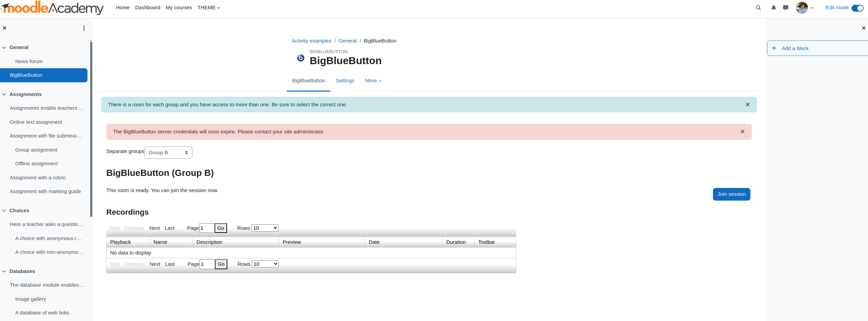The width and height of the screenshot is (868, 321).
Task: Open course index three-dot options menu
Action: pos(84,28)
